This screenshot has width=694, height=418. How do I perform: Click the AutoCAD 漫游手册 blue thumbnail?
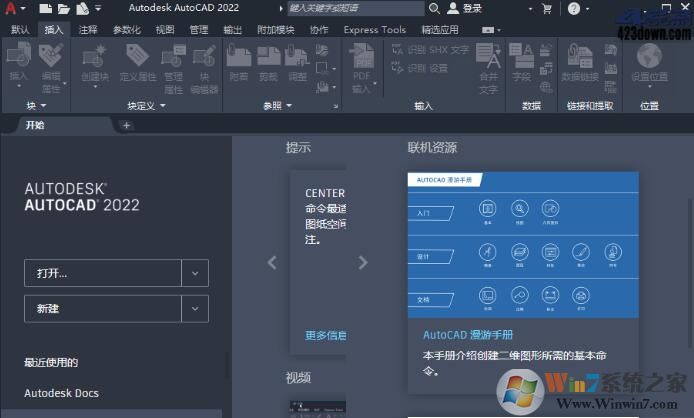[523, 245]
